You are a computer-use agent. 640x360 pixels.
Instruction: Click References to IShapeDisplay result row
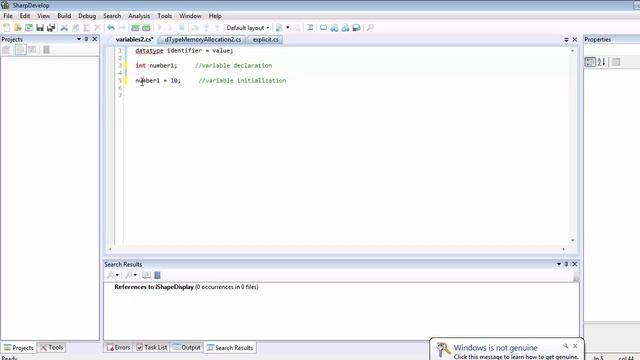click(x=186, y=287)
